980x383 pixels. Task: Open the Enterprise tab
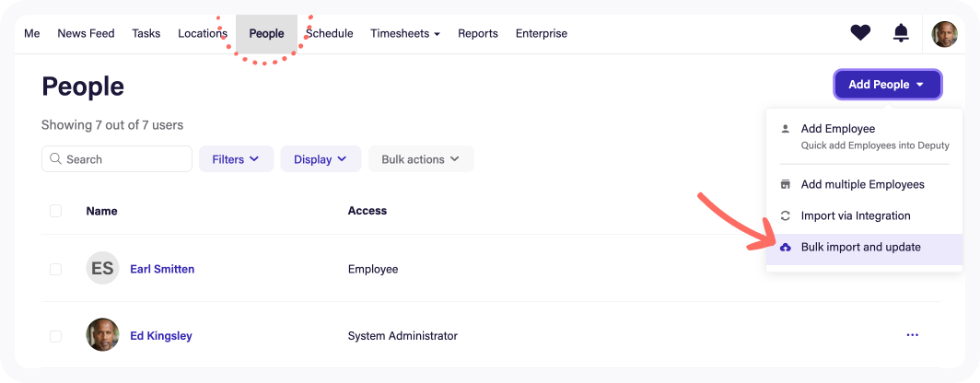(x=542, y=34)
